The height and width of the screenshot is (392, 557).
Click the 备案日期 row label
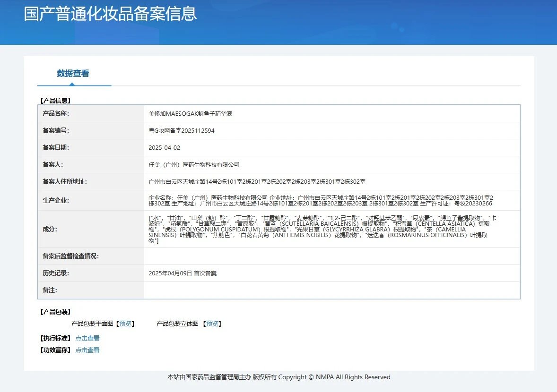(56, 147)
